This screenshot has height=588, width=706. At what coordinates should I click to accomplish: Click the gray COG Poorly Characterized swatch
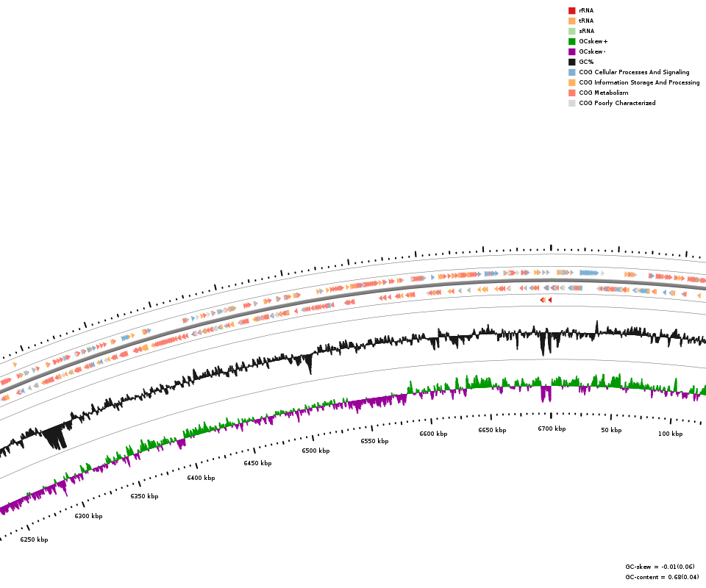571,104
